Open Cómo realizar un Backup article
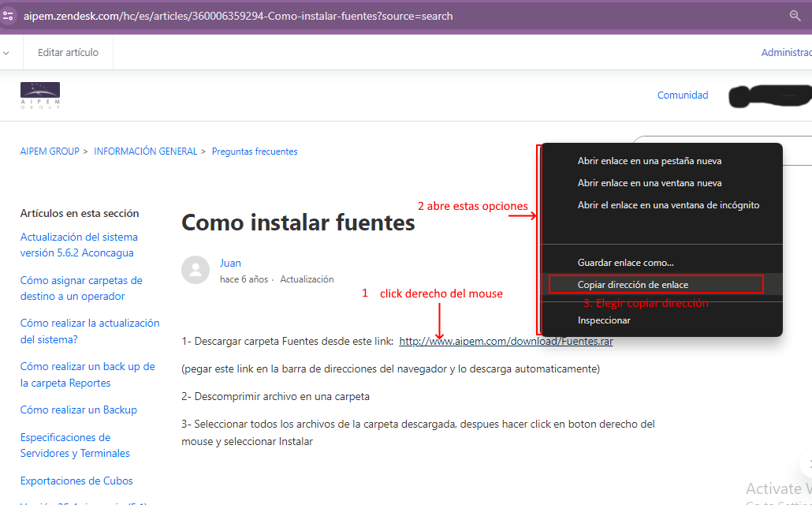This screenshot has width=812, height=505. click(x=79, y=410)
